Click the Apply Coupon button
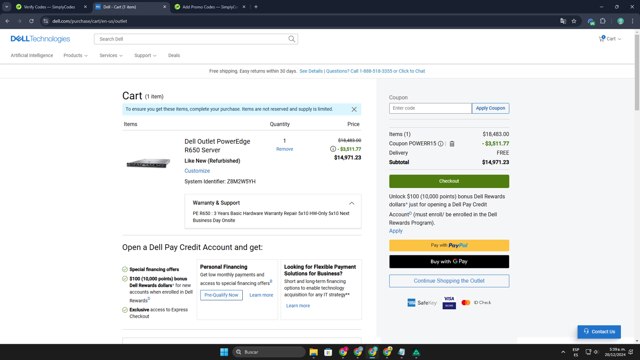The height and width of the screenshot is (360, 640). point(490,108)
